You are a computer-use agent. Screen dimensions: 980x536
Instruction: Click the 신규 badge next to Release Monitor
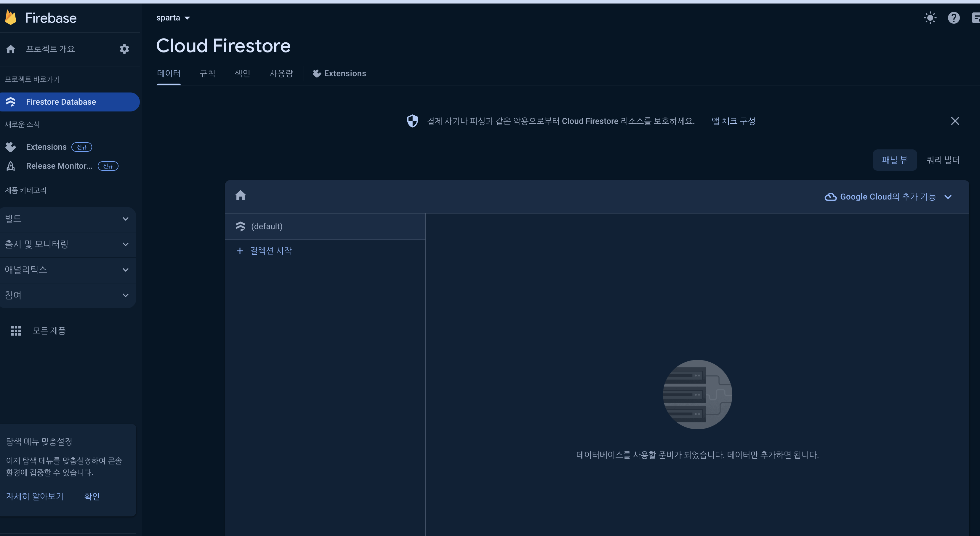point(108,166)
